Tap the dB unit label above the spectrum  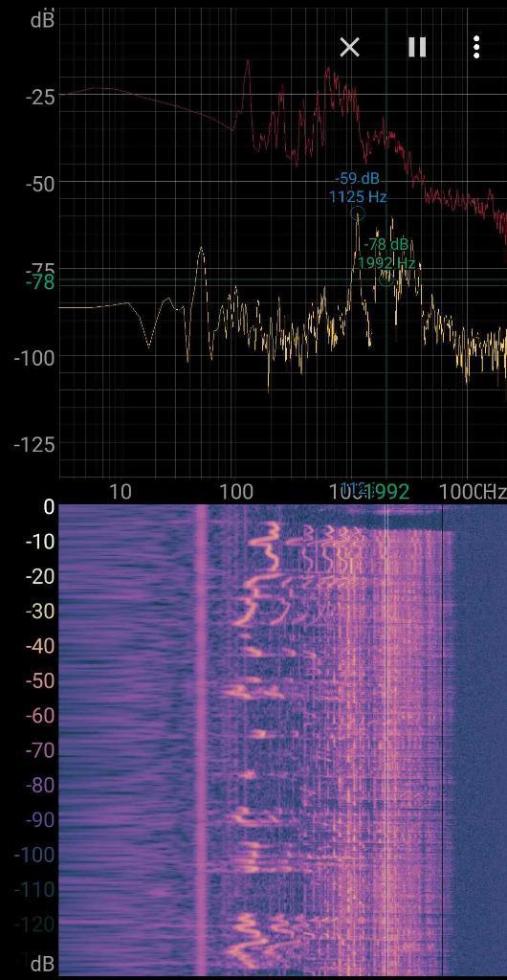point(42,21)
